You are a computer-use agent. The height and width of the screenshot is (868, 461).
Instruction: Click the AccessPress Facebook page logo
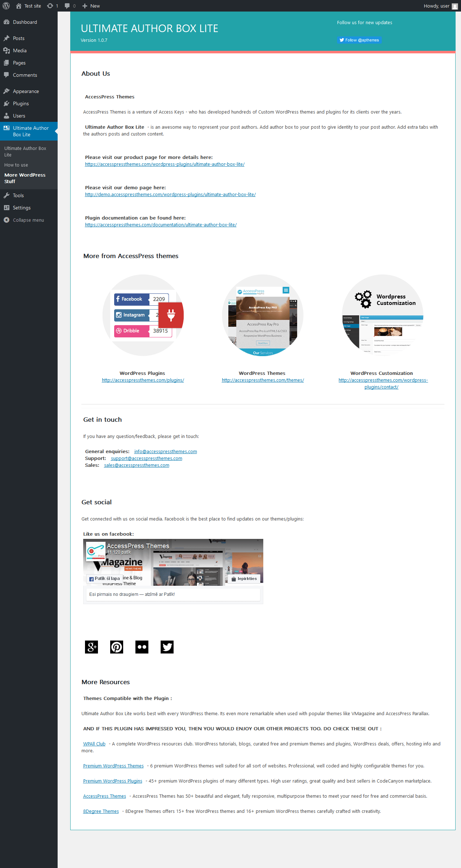tap(95, 552)
